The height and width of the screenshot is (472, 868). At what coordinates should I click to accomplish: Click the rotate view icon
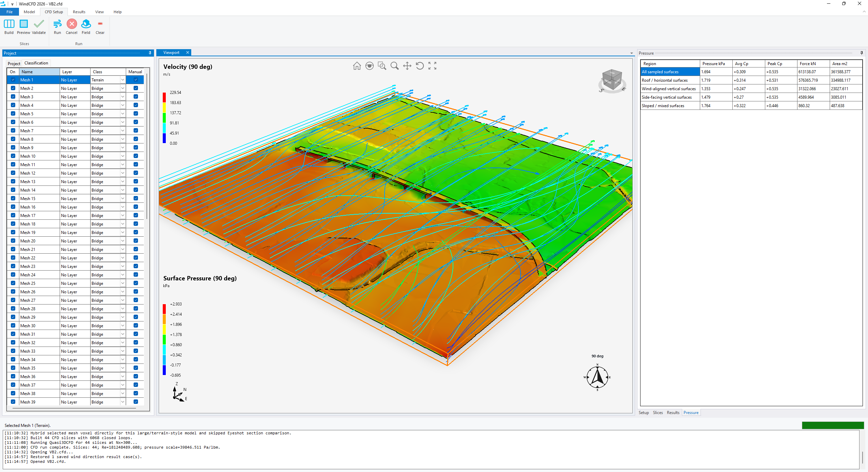420,66
